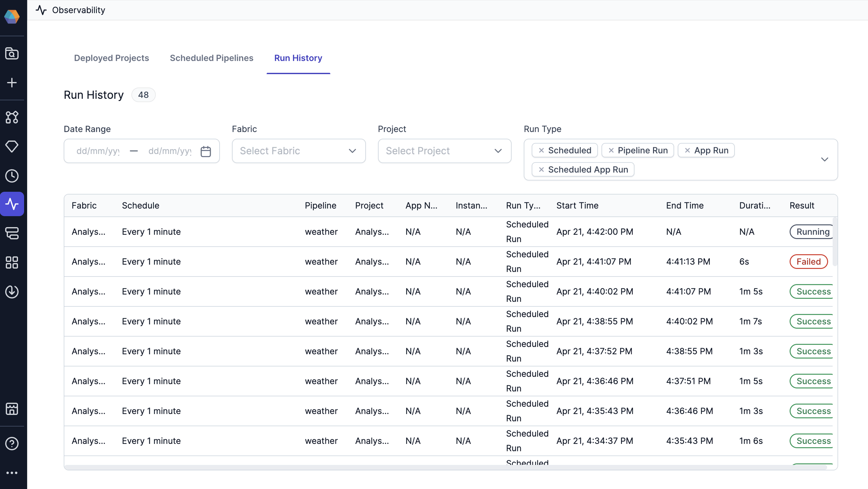Screen dimensions: 868x489
Task: Switch to the Deployed Projects tab
Action: tap(111, 58)
